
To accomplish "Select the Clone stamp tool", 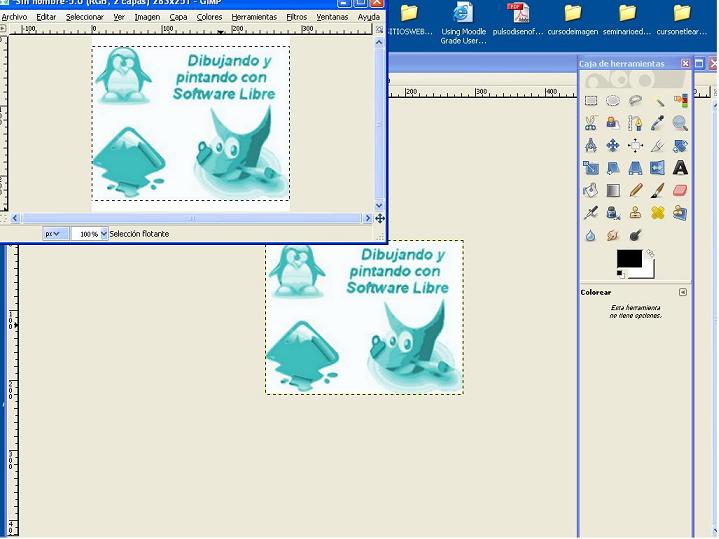I will [x=635, y=212].
